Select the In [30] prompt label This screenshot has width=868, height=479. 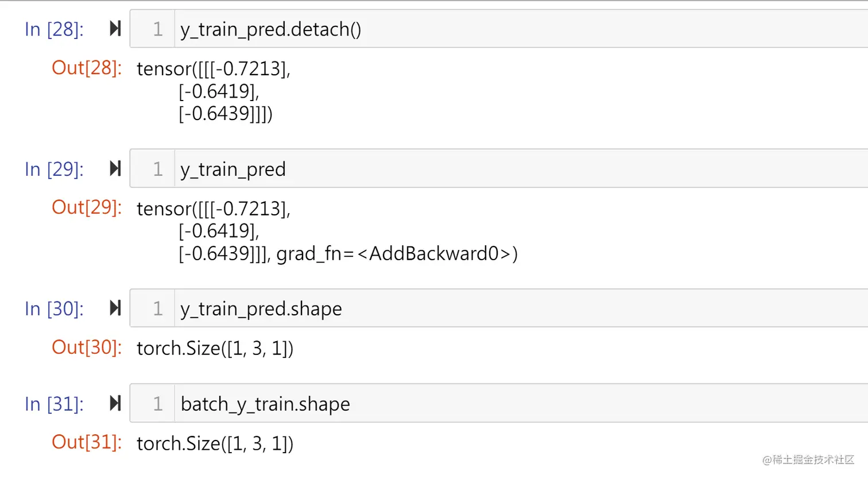tap(54, 309)
